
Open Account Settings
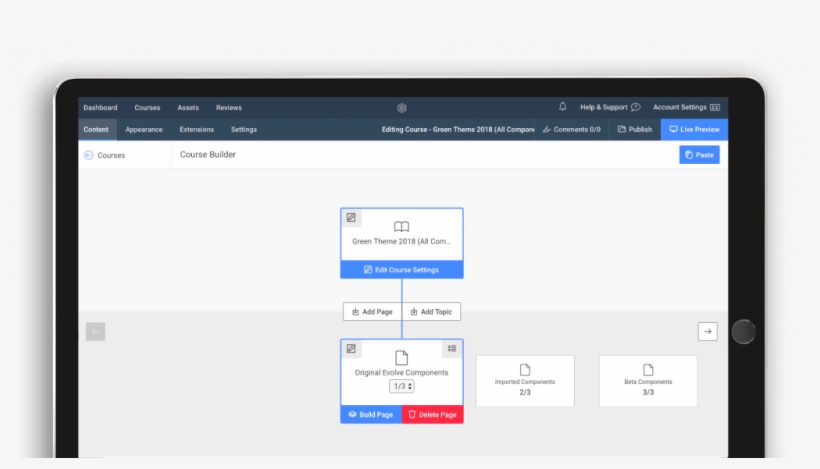[686, 107]
